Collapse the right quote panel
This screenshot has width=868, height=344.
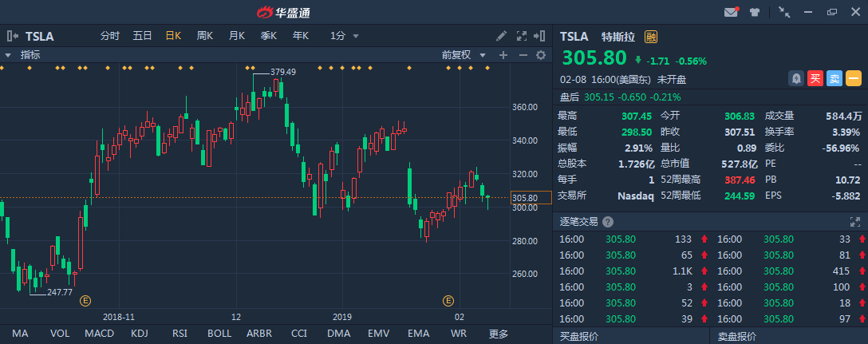(542, 36)
